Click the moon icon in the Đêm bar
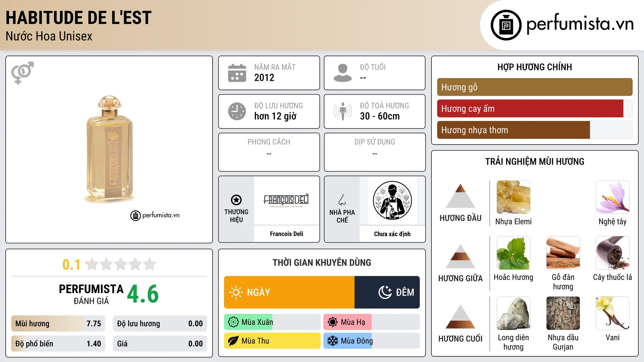Viewport: 644px width, 362px height. click(x=385, y=292)
